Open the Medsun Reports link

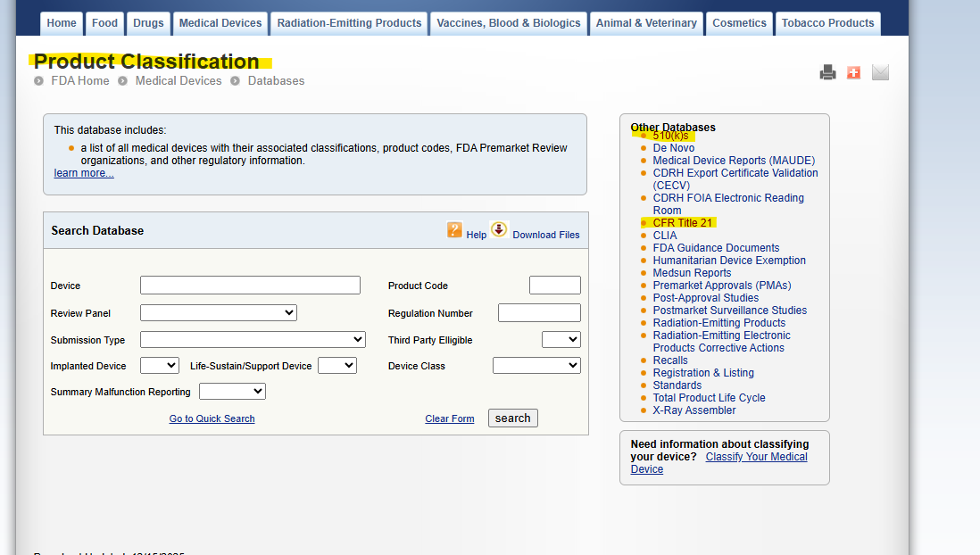(692, 273)
